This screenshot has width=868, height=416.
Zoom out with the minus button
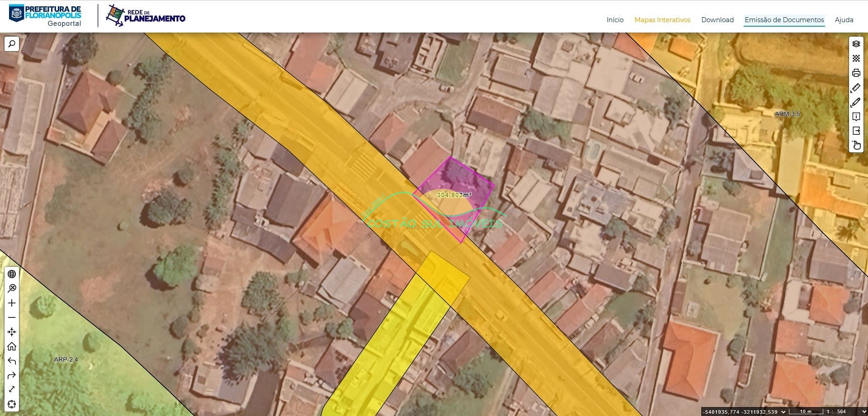[x=12, y=317]
